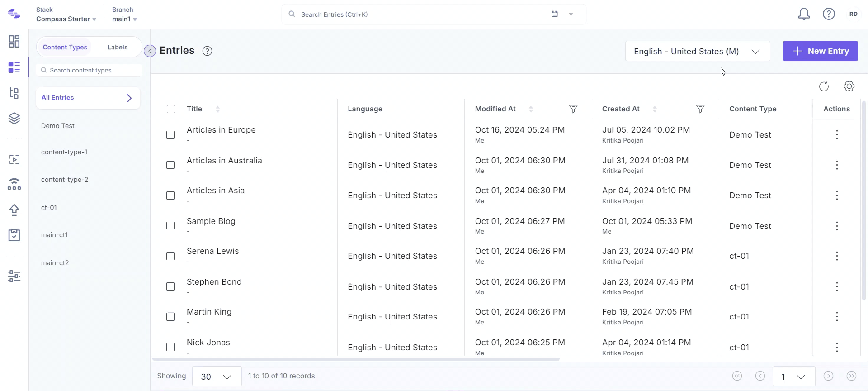Screen dimensions: 868x391
Task: Open the RD user profile avatar
Action: point(854,14)
